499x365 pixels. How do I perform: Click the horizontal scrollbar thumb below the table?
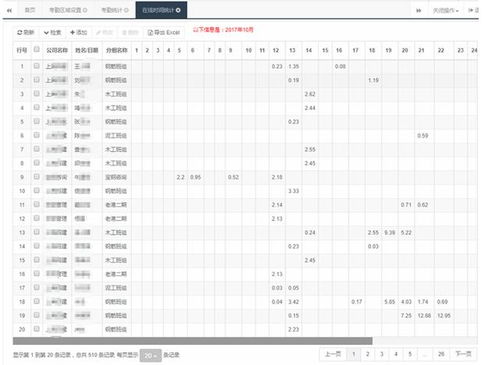[x=193, y=341]
